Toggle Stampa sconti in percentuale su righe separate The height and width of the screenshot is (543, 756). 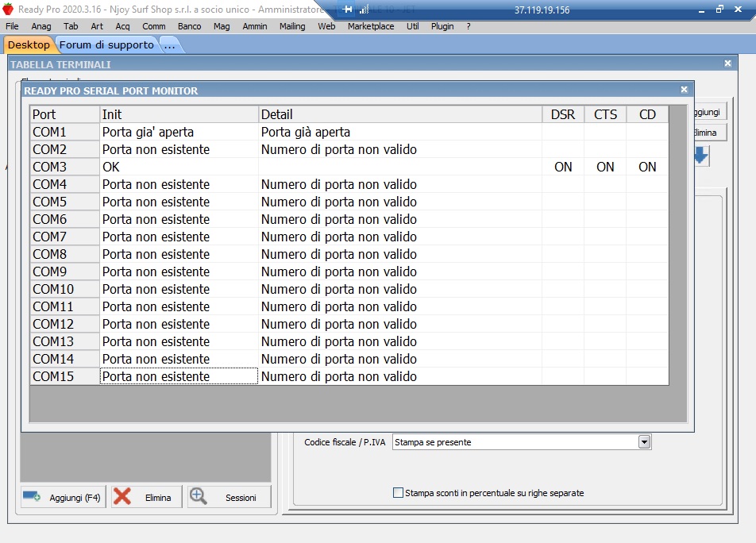pyautogui.click(x=399, y=492)
